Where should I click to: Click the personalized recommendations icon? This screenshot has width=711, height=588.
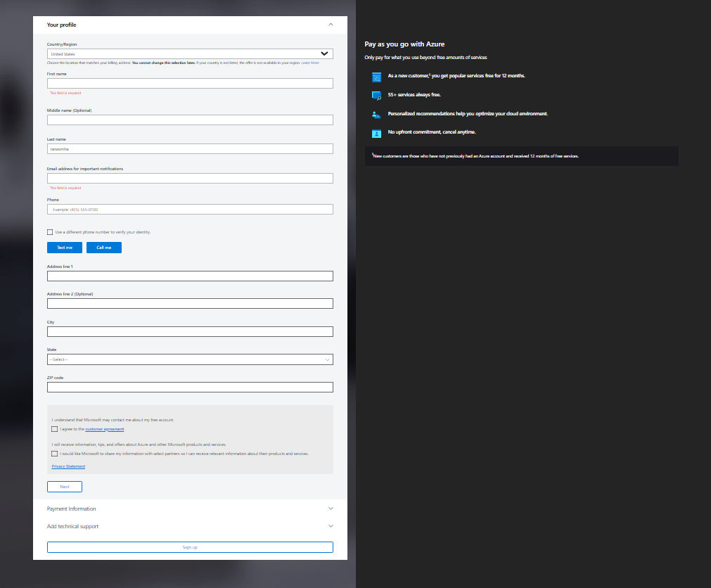tap(376, 115)
